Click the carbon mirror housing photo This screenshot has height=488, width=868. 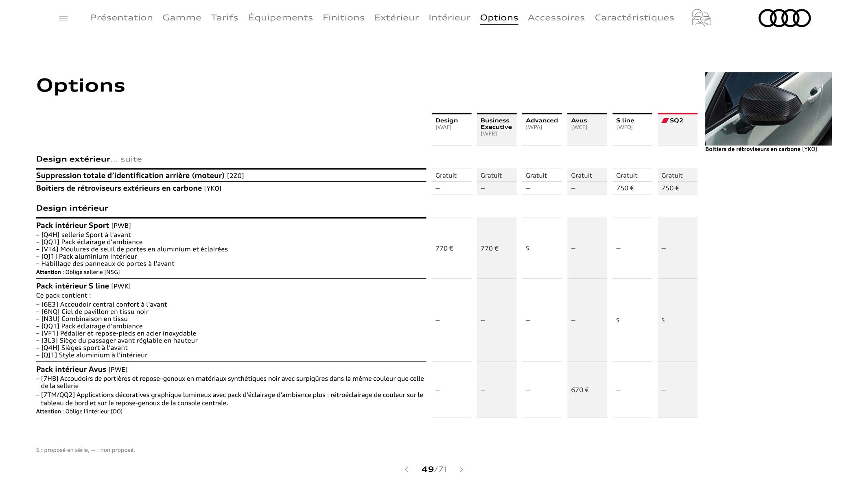[768, 109]
